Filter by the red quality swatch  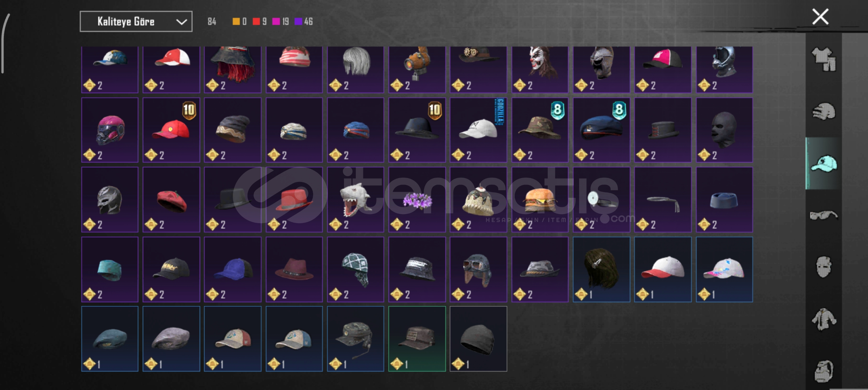pyautogui.click(x=256, y=22)
